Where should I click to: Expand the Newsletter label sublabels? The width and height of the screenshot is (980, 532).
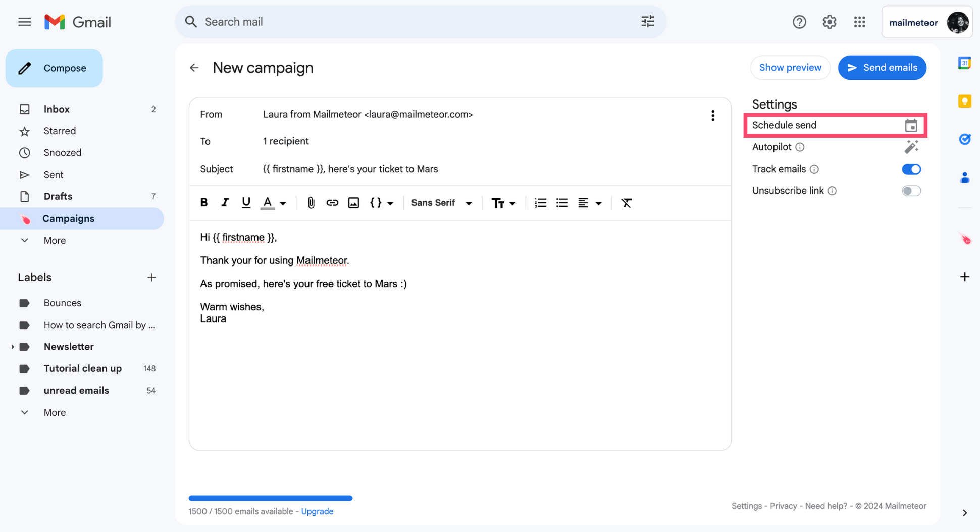point(13,347)
